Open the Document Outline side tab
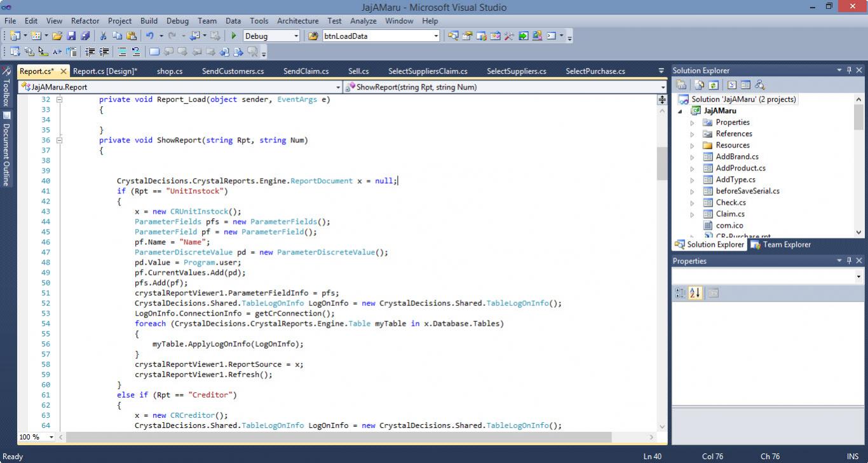This screenshot has height=463, width=868. [6, 149]
